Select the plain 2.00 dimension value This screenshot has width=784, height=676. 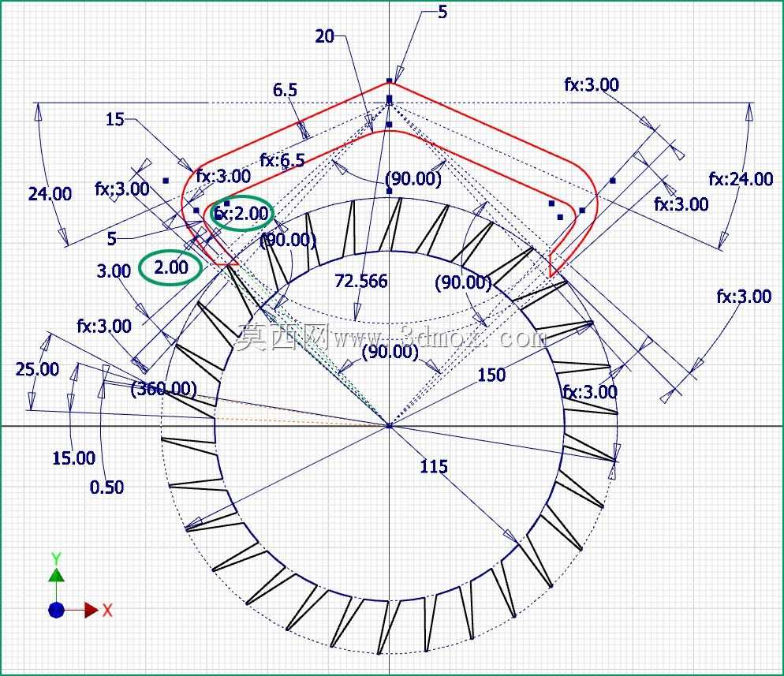pyautogui.click(x=171, y=267)
